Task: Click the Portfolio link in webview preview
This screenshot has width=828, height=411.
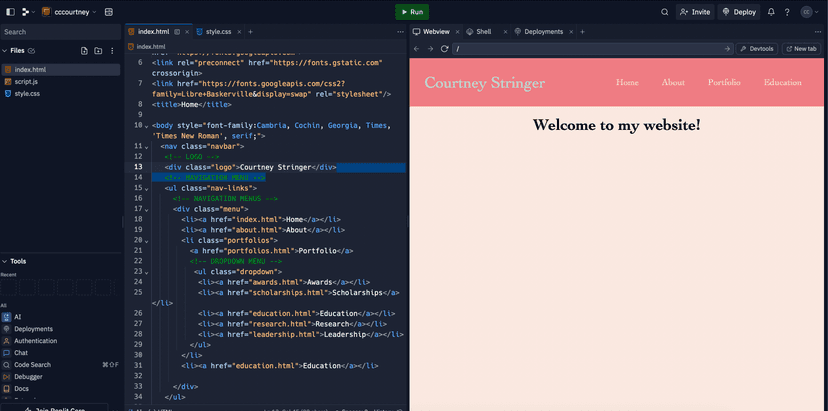Action: click(724, 83)
